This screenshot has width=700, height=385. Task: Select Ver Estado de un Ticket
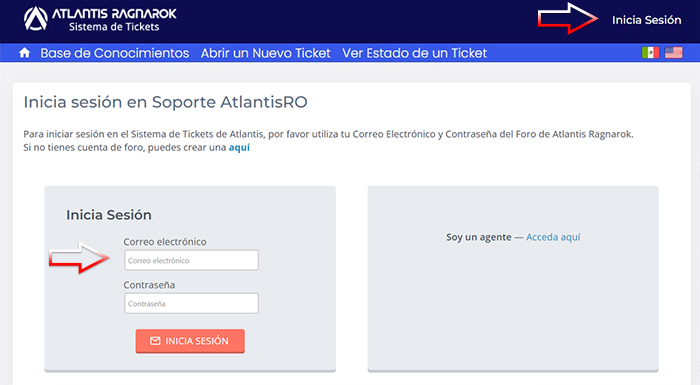[x=414, y=53]
